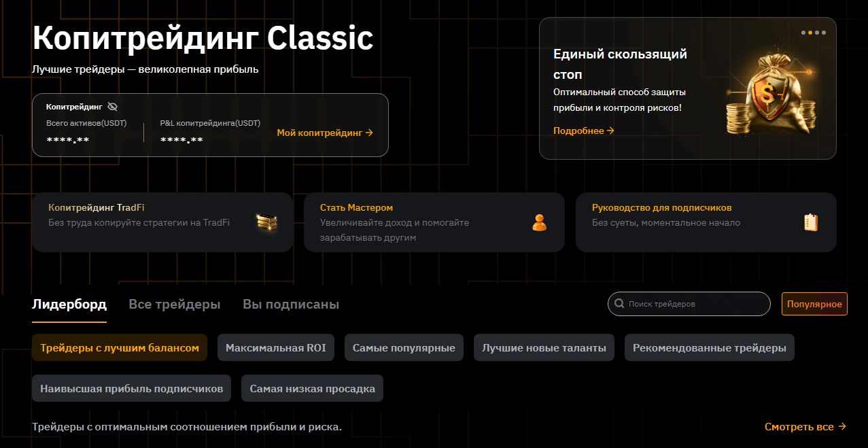Choose 'Самая низкая просадка' filter
The width and height of the screenshot is (868, 448).
coord(312,389)
